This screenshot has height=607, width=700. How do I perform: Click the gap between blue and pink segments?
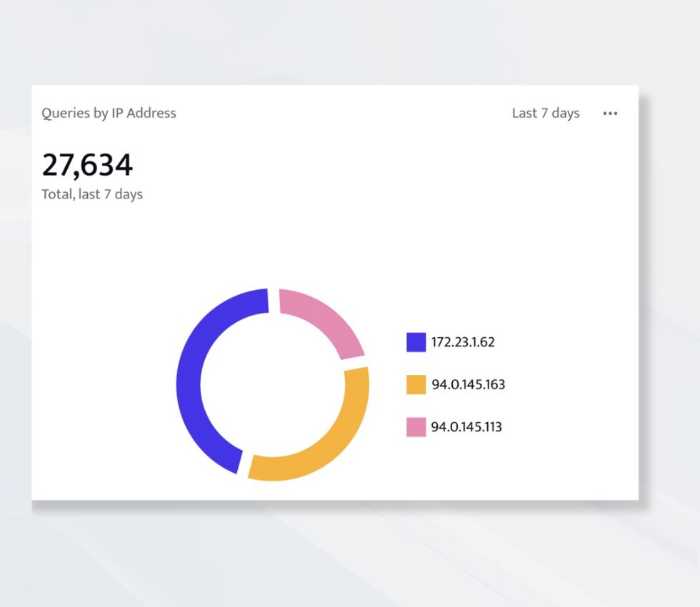[274, 300]
